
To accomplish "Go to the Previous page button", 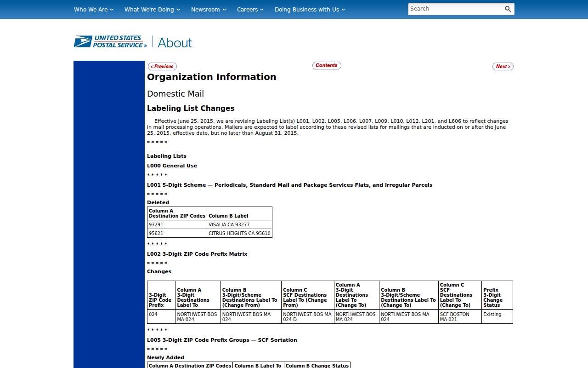I will coord(162,66).
